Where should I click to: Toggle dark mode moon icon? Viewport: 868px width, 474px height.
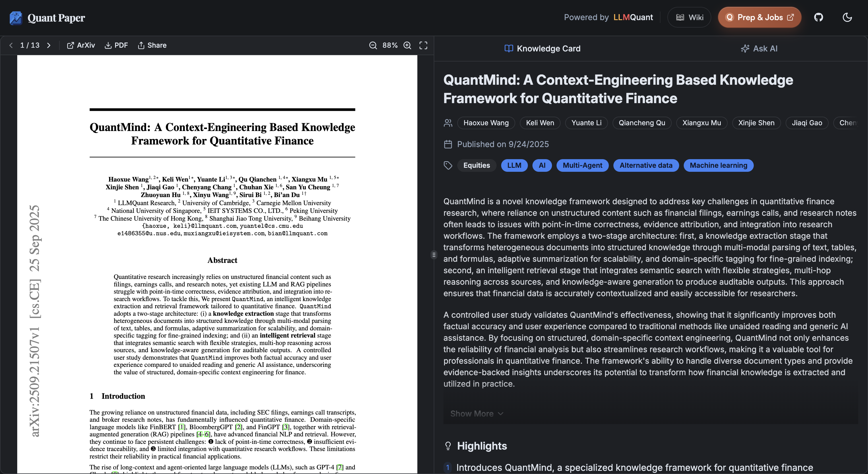pos(847,17)
